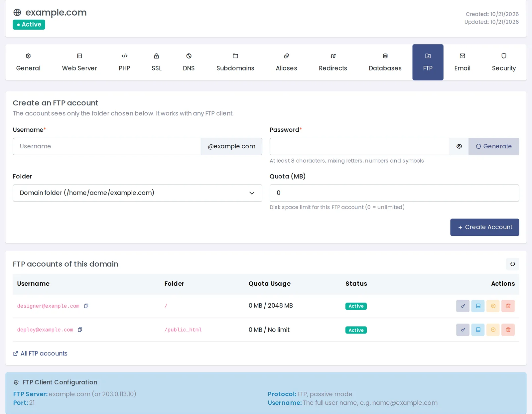Toggle password visibility with the eye icon

459,146
